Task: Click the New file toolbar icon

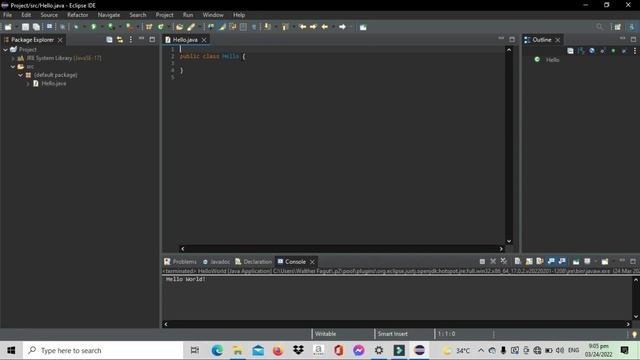Action: pos(8,27)
